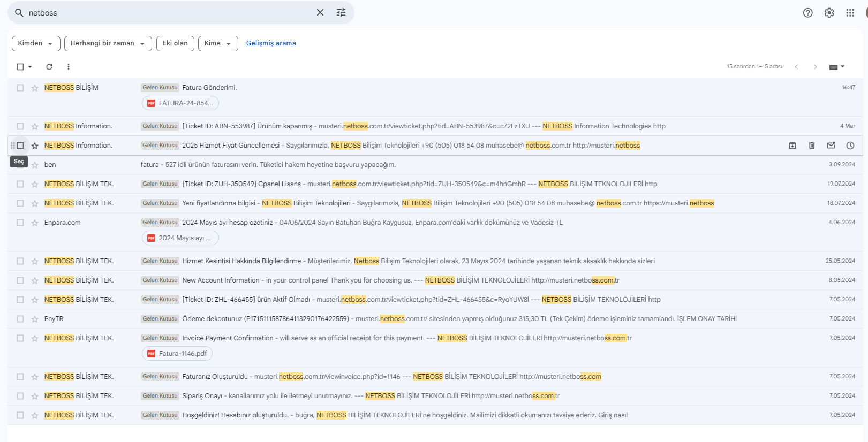Viewport: 868px width, 442px height.
Task: Star the Invoice Payment Confirmation email
Action: coord(35,338)
